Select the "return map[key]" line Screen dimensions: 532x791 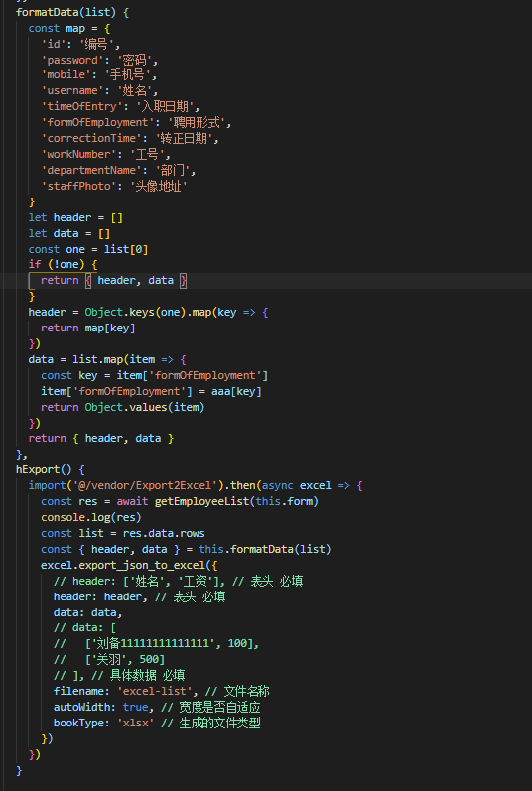click(x=88, y=328)
